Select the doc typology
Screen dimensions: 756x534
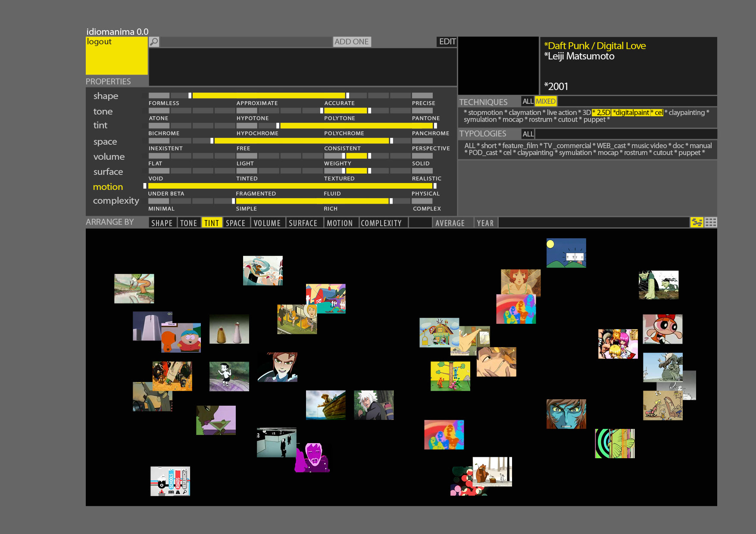coord(678,146)
